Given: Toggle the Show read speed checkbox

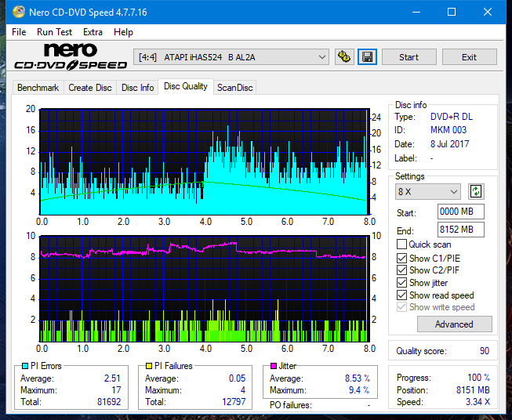Looking at the screenshot, I should (401, 295).
